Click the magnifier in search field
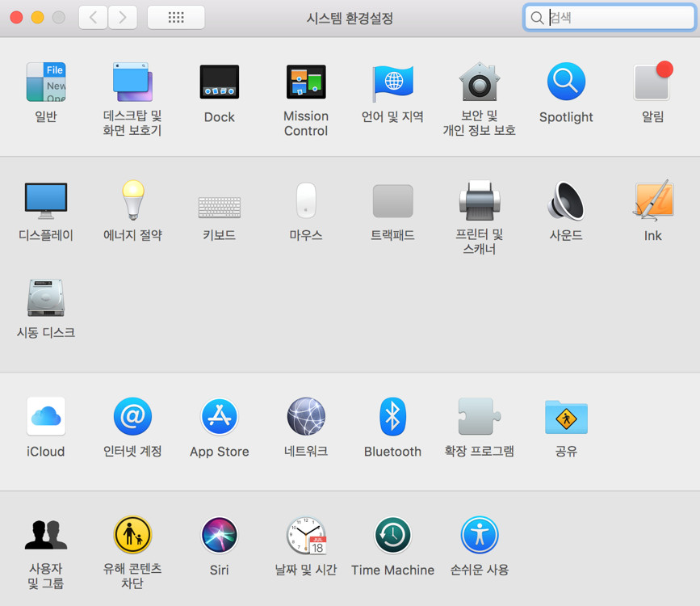The width and height of the screenshot is (700, 606). pos(537,18)
